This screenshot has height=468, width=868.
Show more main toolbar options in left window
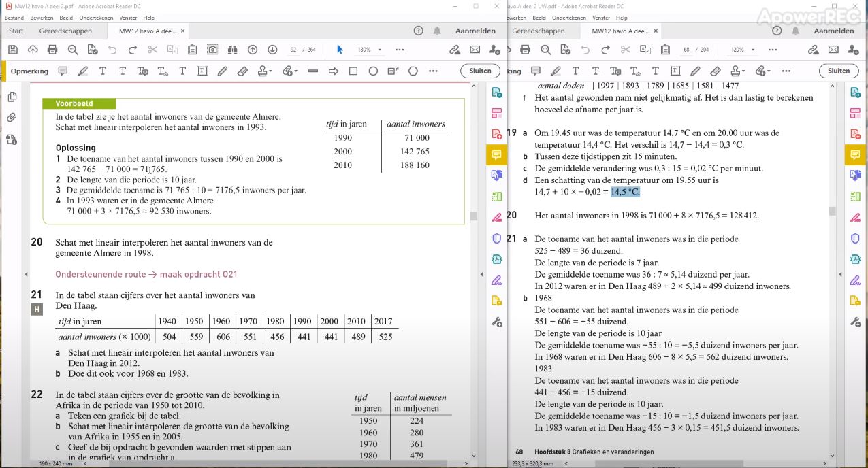(x=400, y=50)
